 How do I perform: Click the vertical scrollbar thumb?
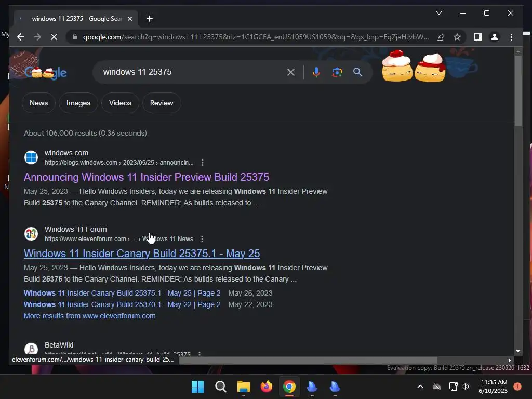518,90
